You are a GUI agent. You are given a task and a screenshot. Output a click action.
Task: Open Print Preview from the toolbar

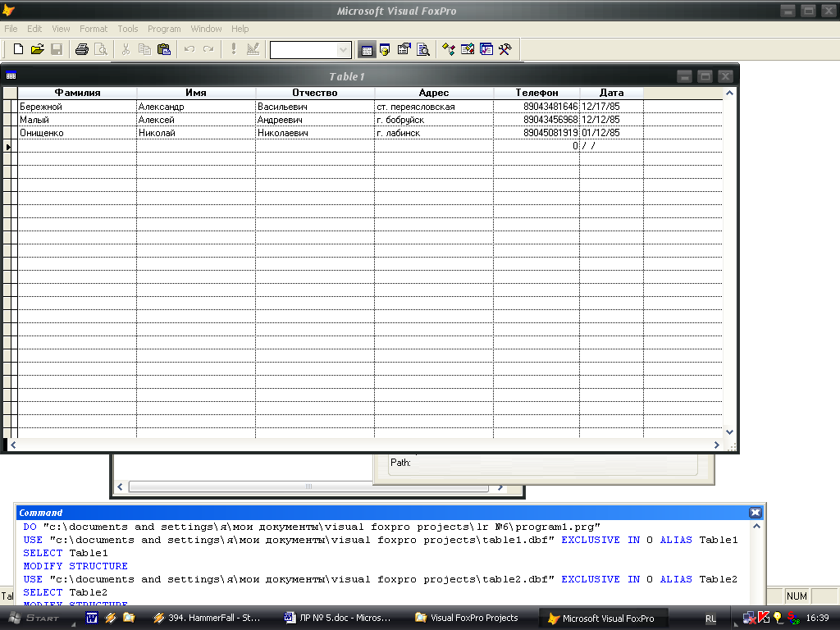tap(101, 49)
